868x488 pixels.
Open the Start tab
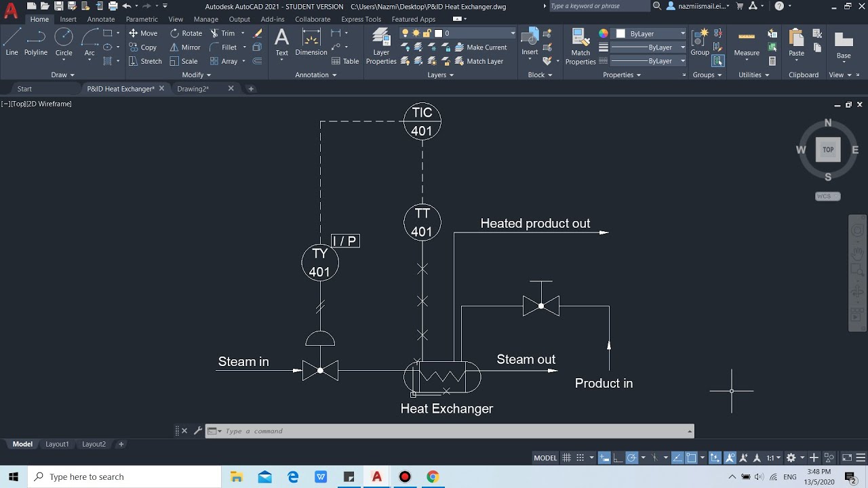click(x=24, y=89)
